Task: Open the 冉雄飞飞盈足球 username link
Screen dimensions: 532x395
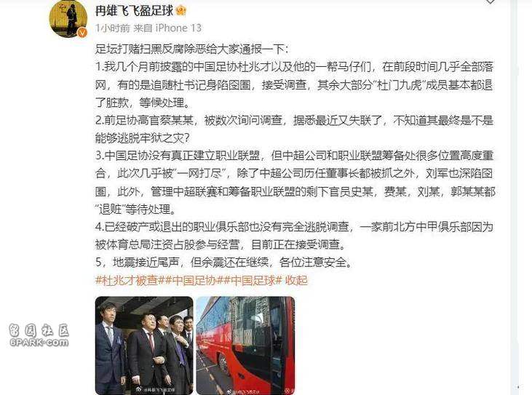Action: click(135, 11)
